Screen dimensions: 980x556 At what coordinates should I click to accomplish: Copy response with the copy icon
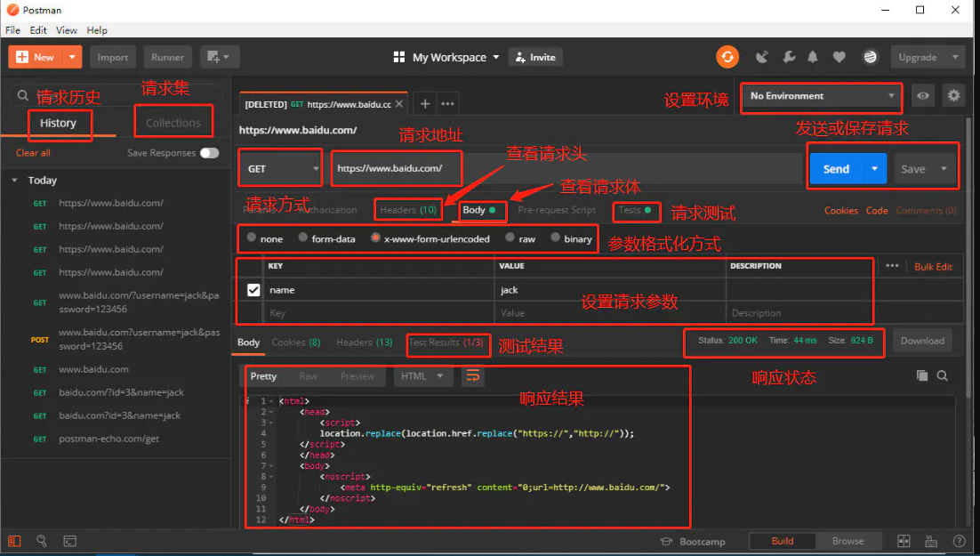922,375
